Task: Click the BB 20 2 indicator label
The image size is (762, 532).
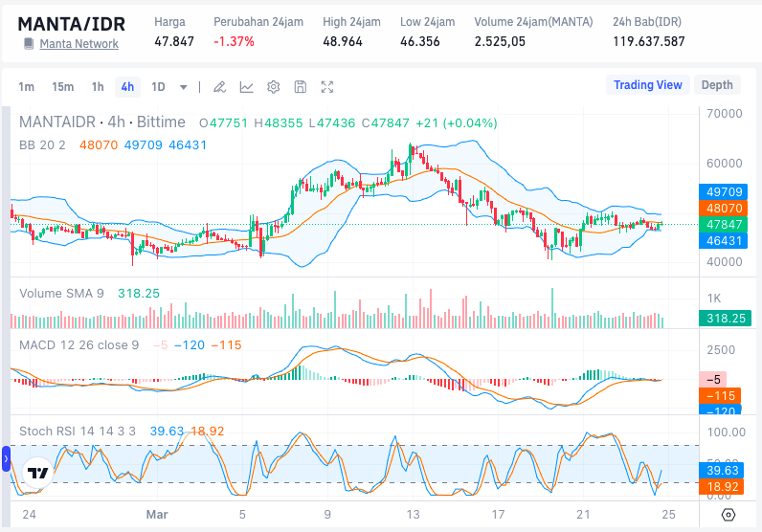Action: 42,145
